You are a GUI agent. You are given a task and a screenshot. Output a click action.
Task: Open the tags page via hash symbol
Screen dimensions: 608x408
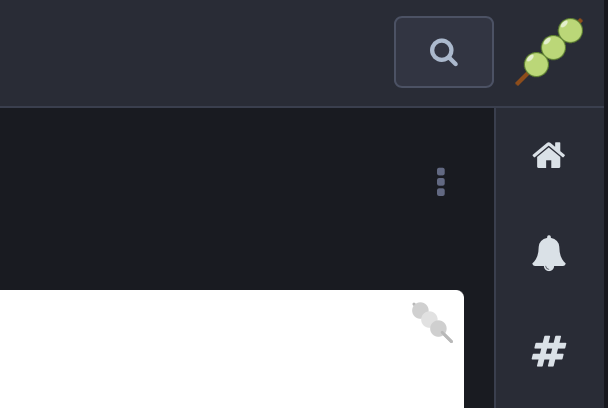point(549,351)
